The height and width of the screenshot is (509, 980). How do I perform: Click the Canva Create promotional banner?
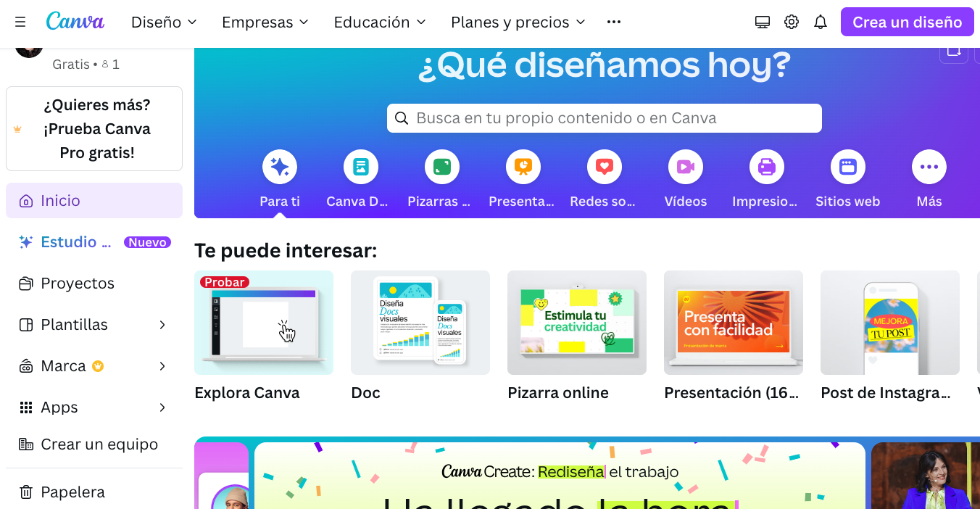tap(560, 476)
